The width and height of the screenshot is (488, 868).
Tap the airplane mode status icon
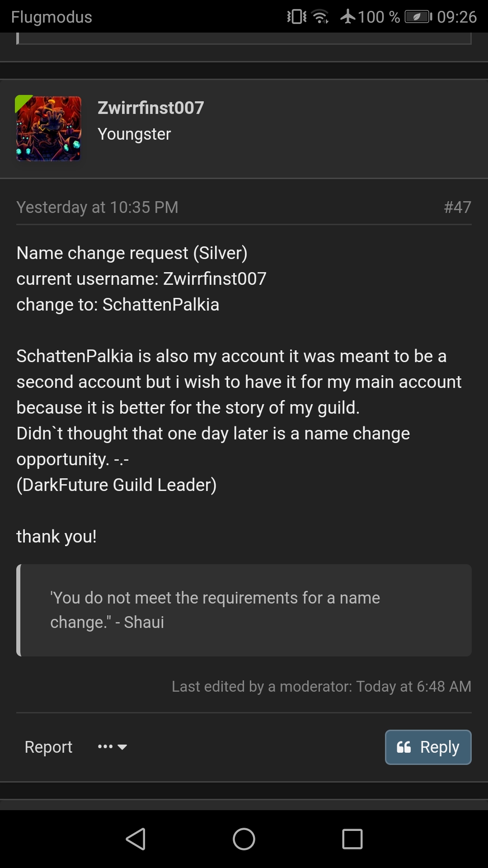pyautogui.click(x=348, y=17)
